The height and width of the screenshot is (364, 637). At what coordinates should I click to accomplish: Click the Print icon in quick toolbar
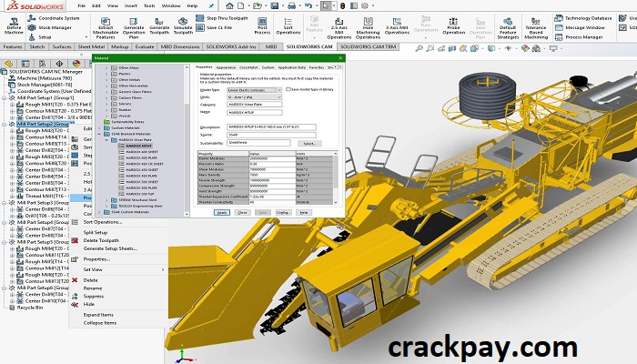pos(291,5)
